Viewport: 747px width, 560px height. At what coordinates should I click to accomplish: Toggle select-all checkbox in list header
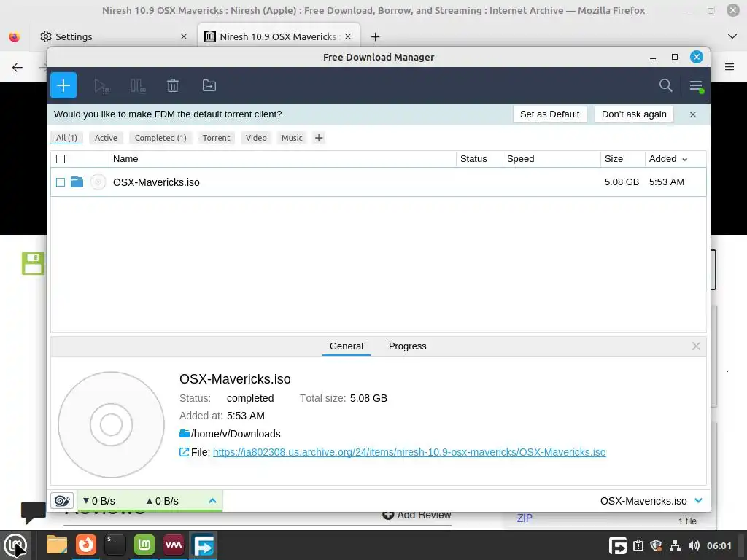pos(61,159)
